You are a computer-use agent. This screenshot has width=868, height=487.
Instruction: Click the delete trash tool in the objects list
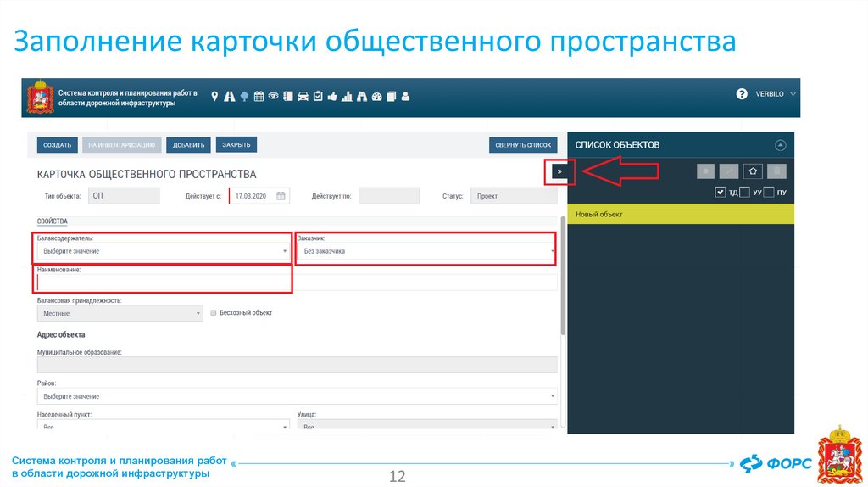pyautogui.click(x=776, y=171)
